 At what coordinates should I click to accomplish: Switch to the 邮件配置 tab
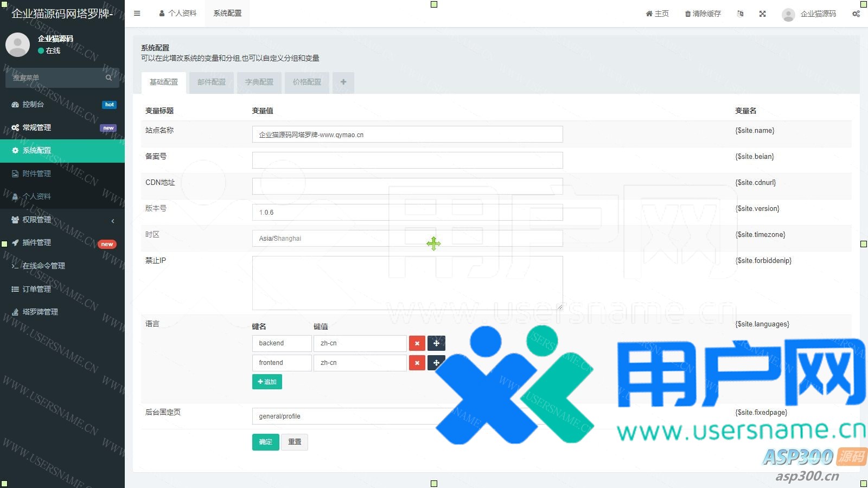(x=212, y=82)
